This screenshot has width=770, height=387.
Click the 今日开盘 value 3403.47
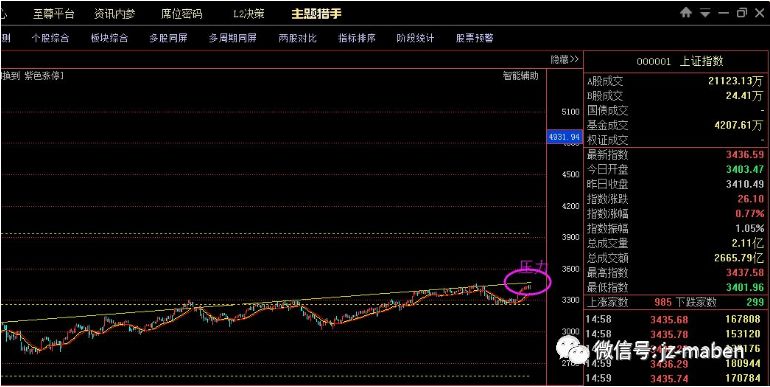tap(745, 169)
